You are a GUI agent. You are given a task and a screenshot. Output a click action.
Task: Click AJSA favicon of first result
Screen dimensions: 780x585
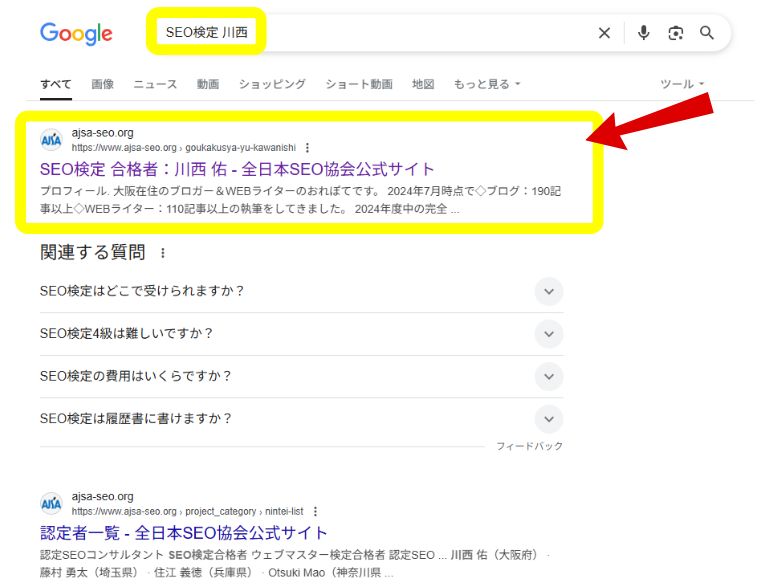51,140
